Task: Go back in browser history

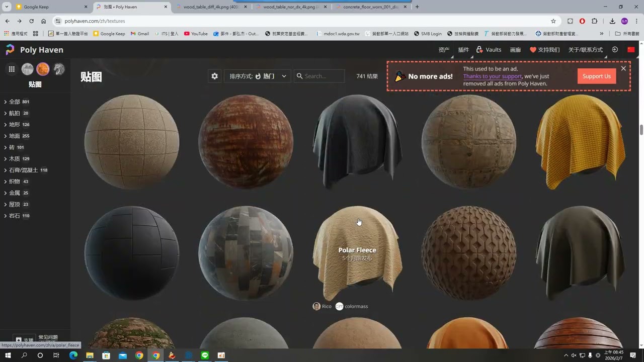Action: click(7, 21)
